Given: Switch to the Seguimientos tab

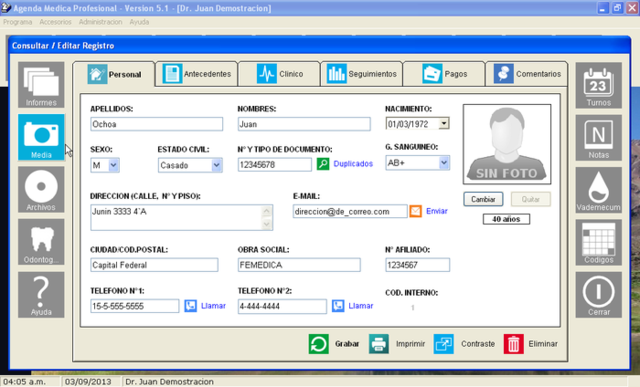Looking at the screenshot, I should tap(362, 74).
